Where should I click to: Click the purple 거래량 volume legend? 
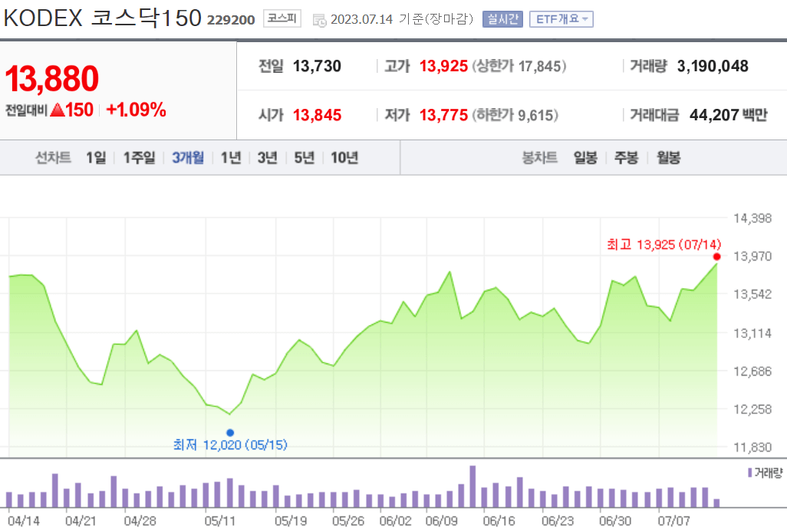[x=766, y=472]
